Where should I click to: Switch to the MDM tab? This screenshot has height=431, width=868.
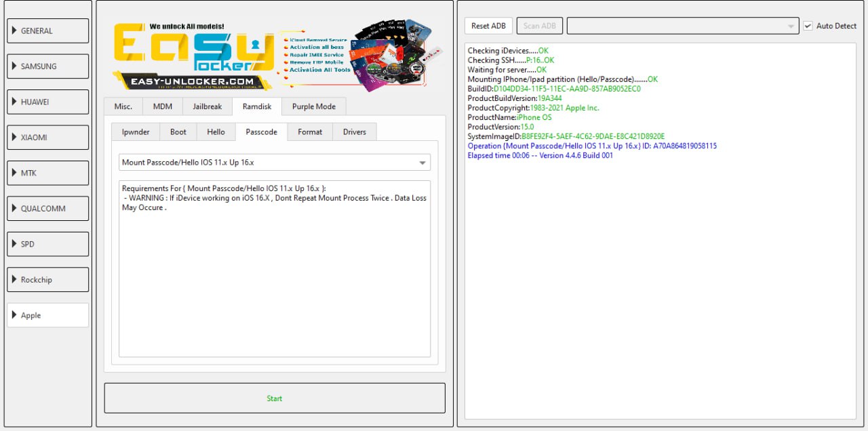[x=163, y=106]
